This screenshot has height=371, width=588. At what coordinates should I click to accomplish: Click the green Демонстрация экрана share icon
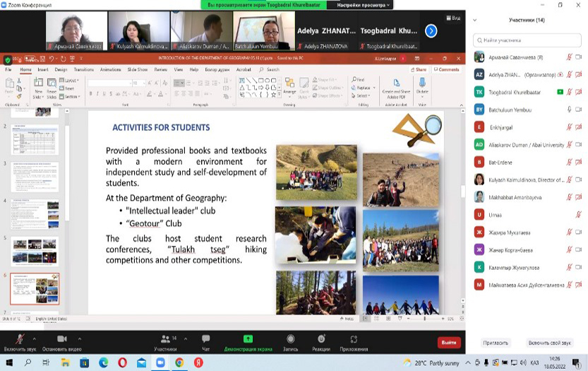point(248,339)
